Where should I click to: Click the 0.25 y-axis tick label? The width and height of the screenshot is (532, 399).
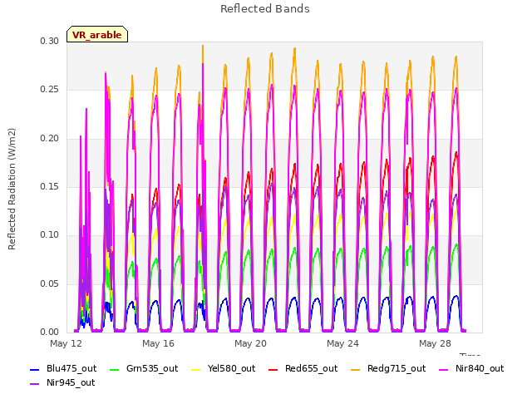[x=50, y=89]
